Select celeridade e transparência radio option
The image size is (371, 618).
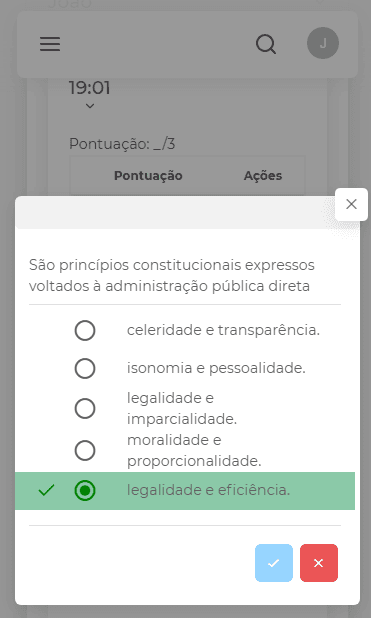coord(85,331)
